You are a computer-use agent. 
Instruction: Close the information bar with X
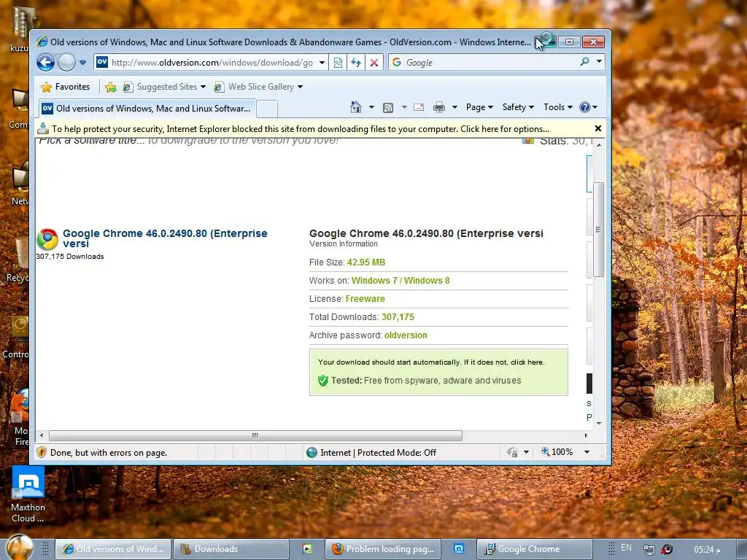click(598, 128)
